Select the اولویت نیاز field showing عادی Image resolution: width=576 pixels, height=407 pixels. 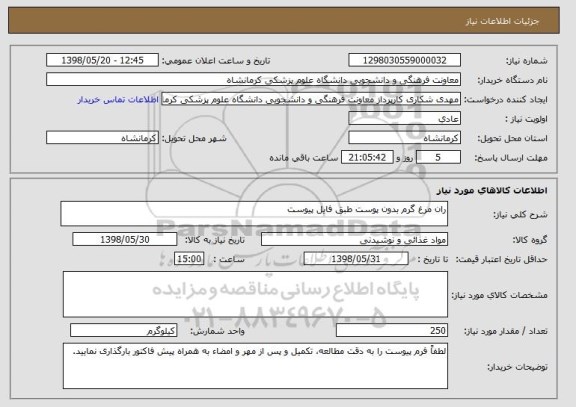click(404, 119)
